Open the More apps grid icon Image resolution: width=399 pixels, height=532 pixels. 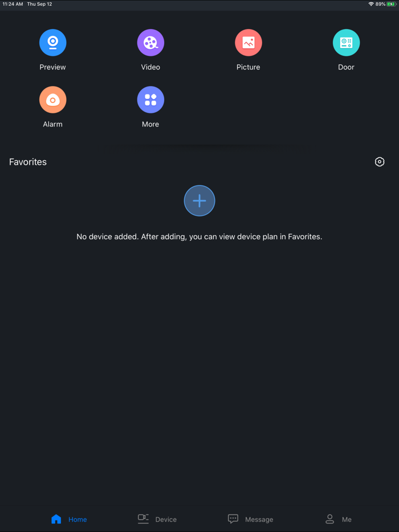pyautogui.click(x=150, y=100)
